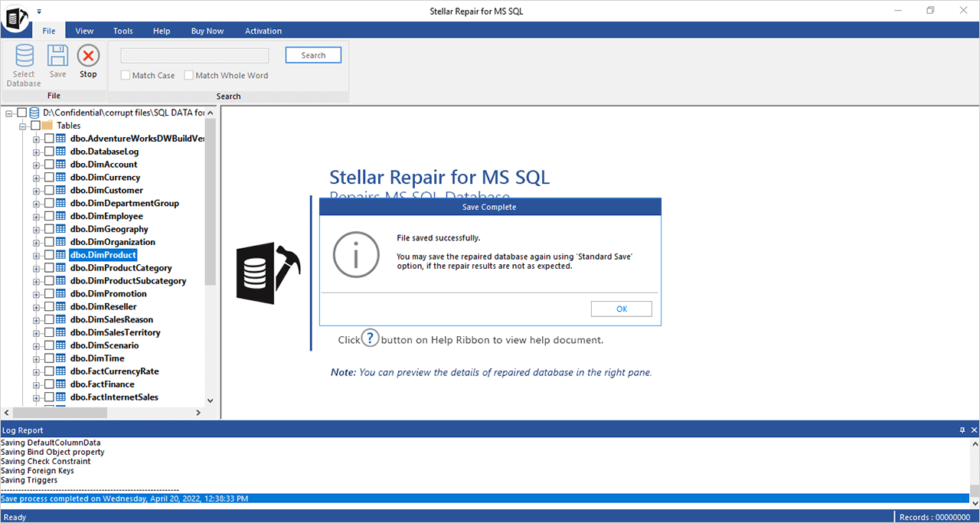Select the 'Saving Foreign Keys' log line
Image resolution: width=980 pixels, height=523 pixels.
[38, 471]
